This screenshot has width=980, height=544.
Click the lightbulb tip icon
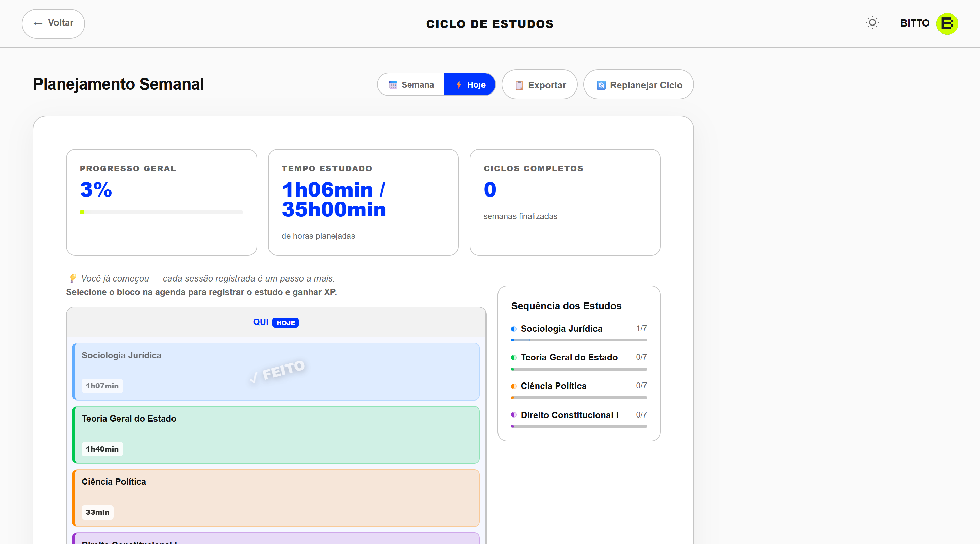(73, 278)
